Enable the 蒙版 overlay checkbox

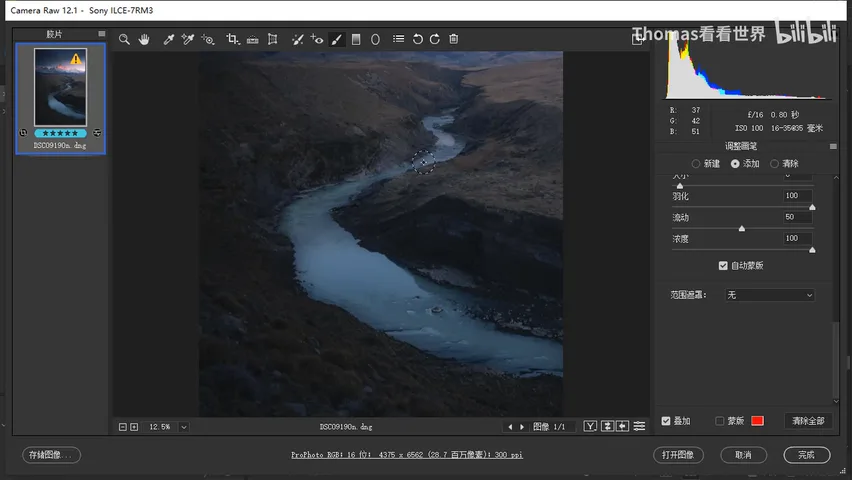(719, 421)
